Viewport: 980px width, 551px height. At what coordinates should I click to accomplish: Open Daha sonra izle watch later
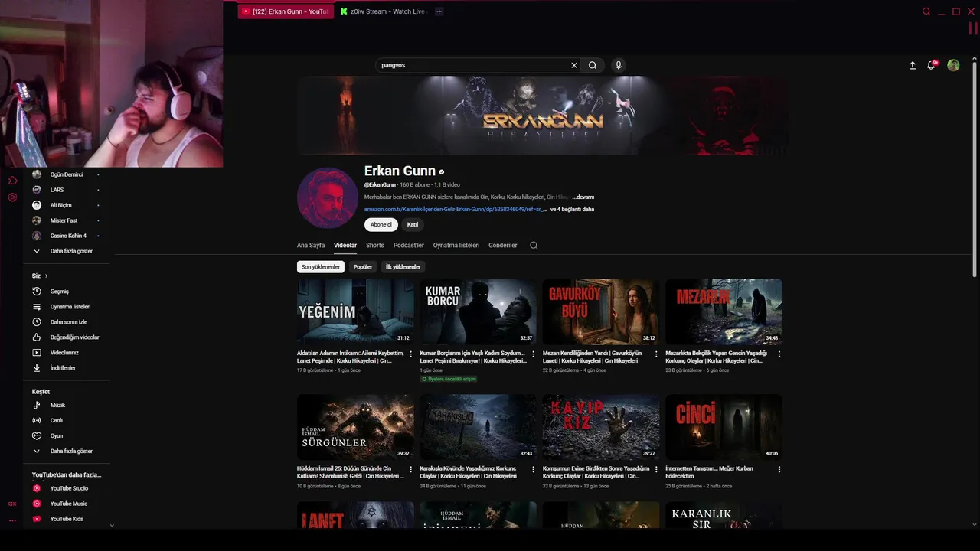(67, 322)
